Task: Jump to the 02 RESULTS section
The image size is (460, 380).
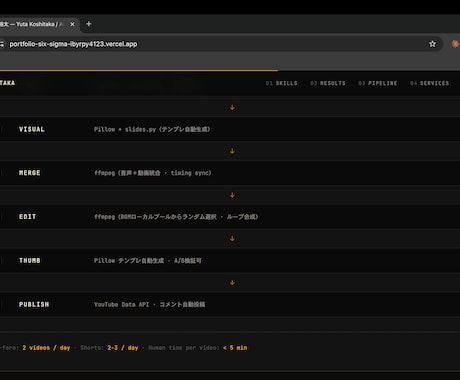Action: click(x=328, y=83)
